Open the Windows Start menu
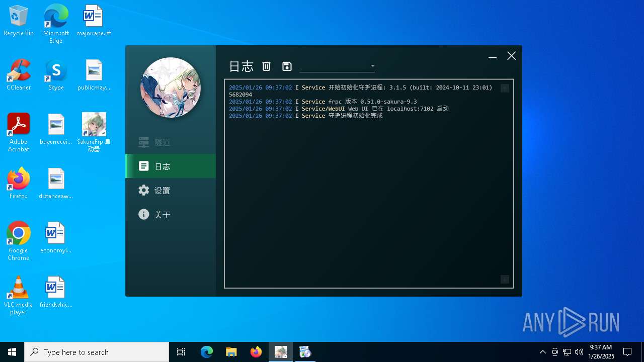644x362 pixels. click(x=12, y=352)
